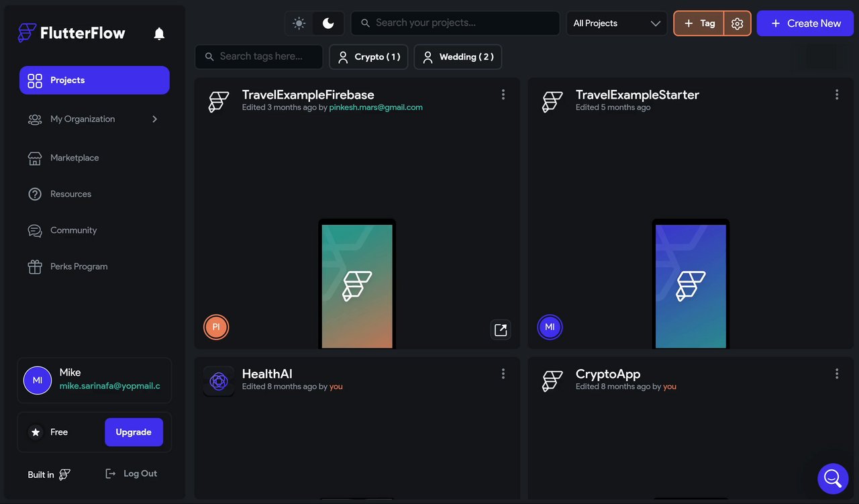The image size is (859, 504).
Task: Open HealthAI three-dot menu
Action: pos(503,374)
